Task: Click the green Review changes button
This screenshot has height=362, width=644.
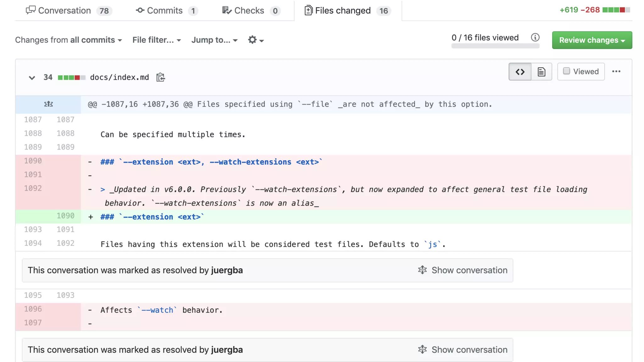Action: [592, 40]
